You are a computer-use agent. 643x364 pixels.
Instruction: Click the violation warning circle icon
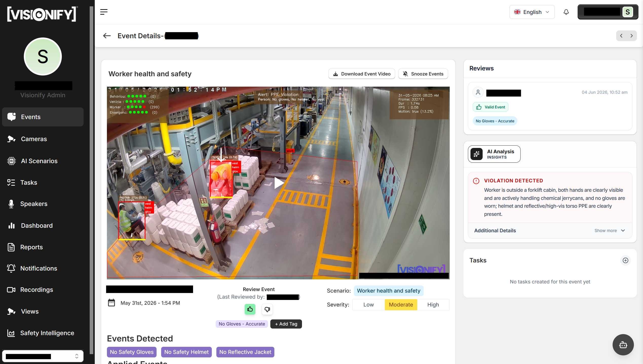pyautogui.click(x=476, y=181)
